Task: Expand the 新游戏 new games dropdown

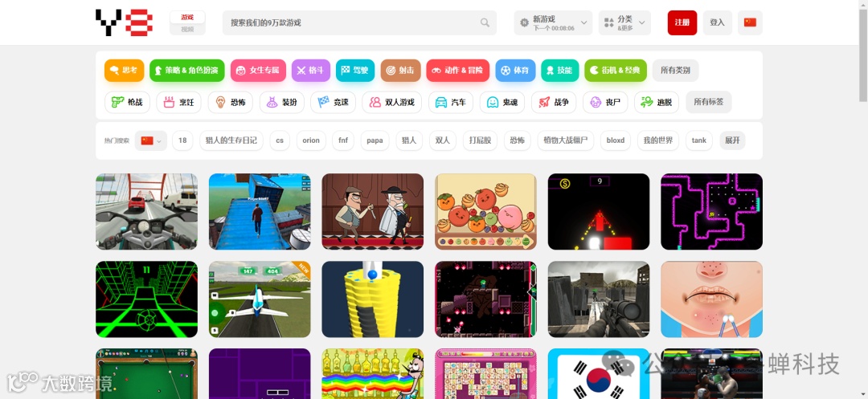Action: 553,22
